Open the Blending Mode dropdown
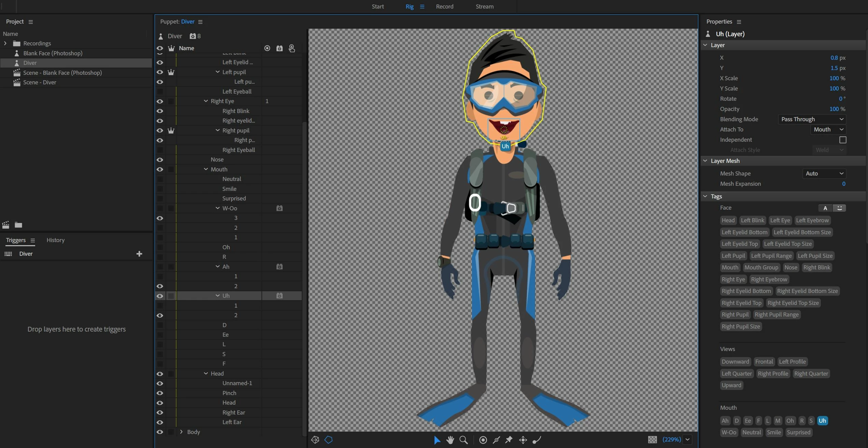The width and height of the screenshot is (868, 448). 812,119
